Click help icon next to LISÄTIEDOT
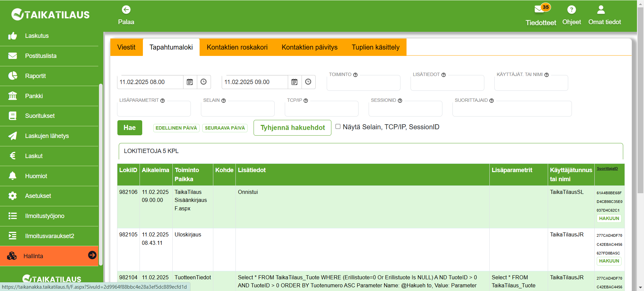The height and width of the screenshot is (291, 644). 444,75
